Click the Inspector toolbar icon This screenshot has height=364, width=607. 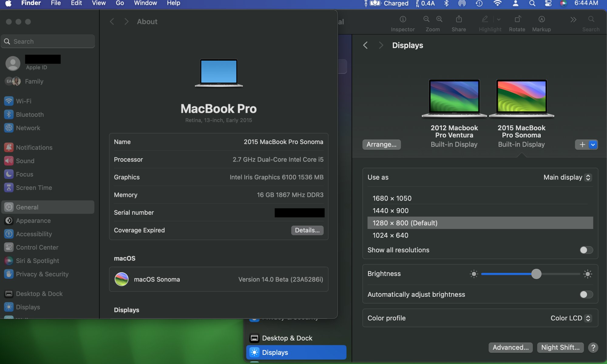403,19
